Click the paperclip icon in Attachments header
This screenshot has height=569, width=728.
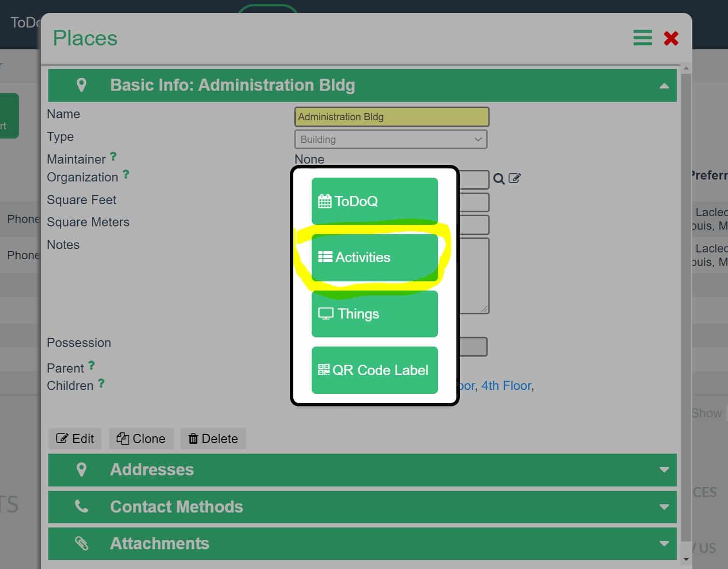[82, 543]
